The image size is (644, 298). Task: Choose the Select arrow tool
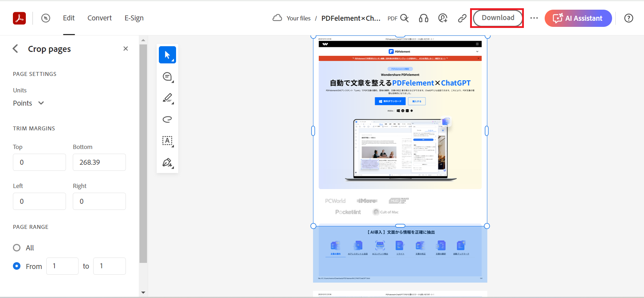click(x=167, y=55)
